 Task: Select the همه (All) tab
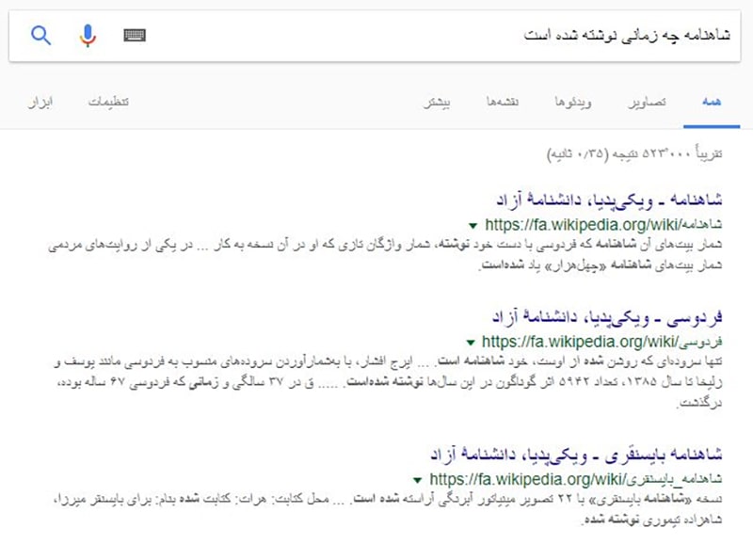[712, 102]
